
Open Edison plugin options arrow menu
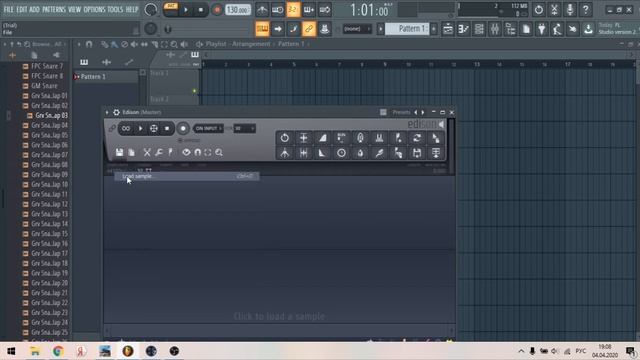pyautogui.click(x=107, y=112)
